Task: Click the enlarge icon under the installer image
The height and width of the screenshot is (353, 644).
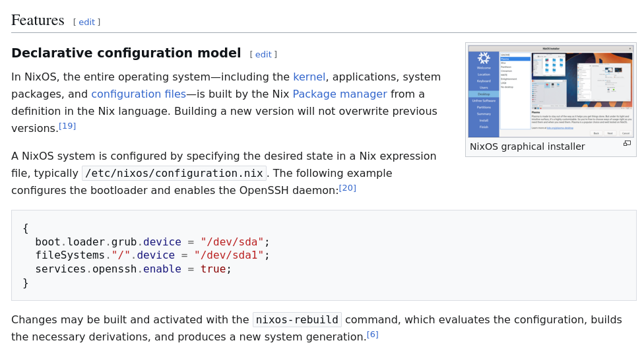Action: (x=627, y=143)
